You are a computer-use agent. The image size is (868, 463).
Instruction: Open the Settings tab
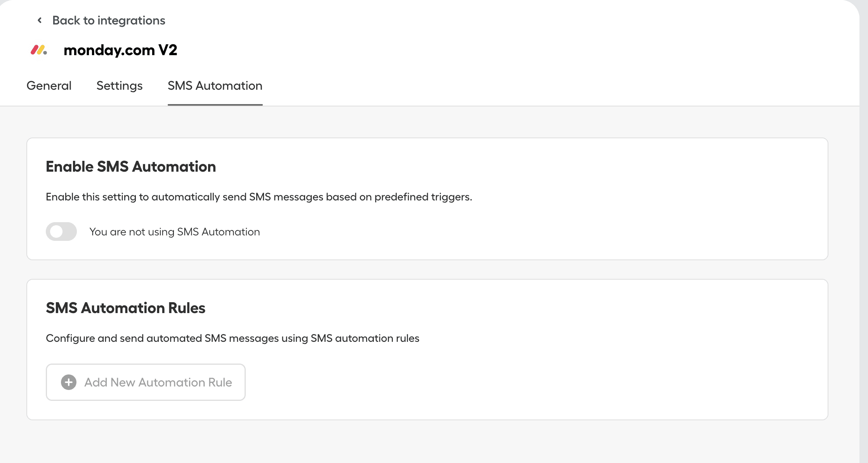point(119,85)
